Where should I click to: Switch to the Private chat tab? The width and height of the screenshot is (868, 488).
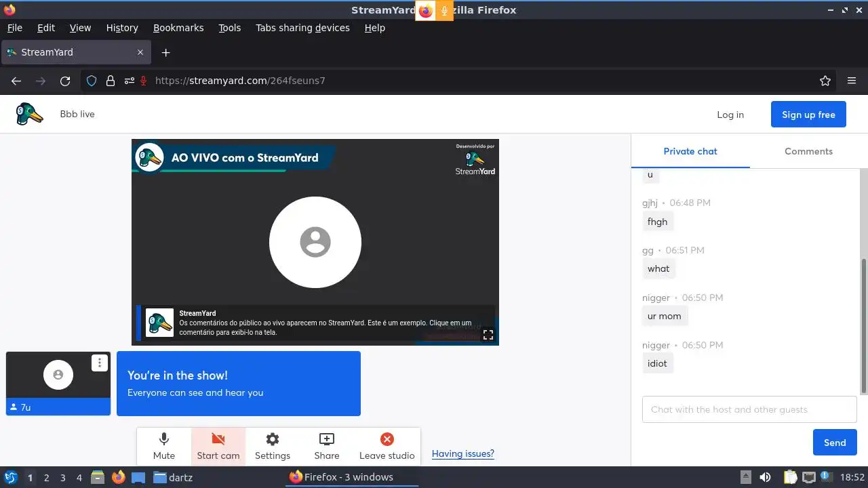pos(690,151)
